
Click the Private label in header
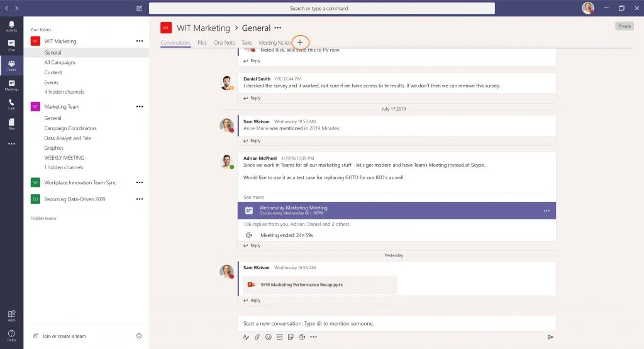[625, 26]
